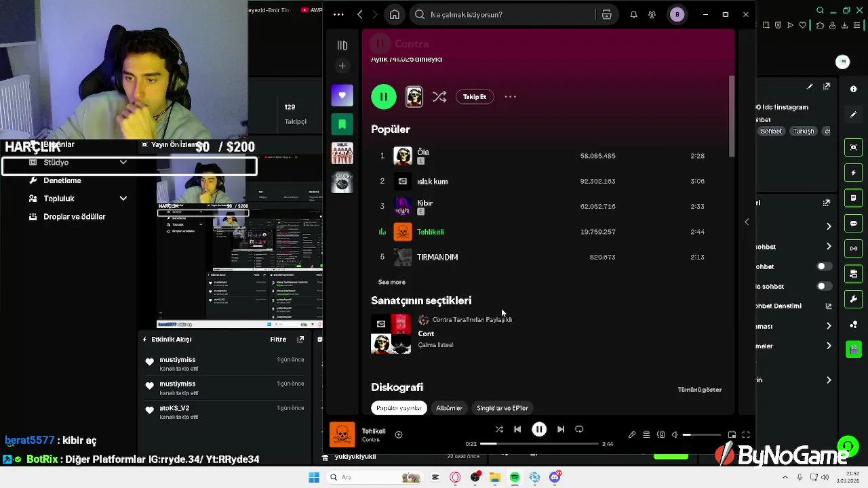Viewport: 868px width, 488px height.
Task: Mute using the speaker icon
Action: point(675,434)
